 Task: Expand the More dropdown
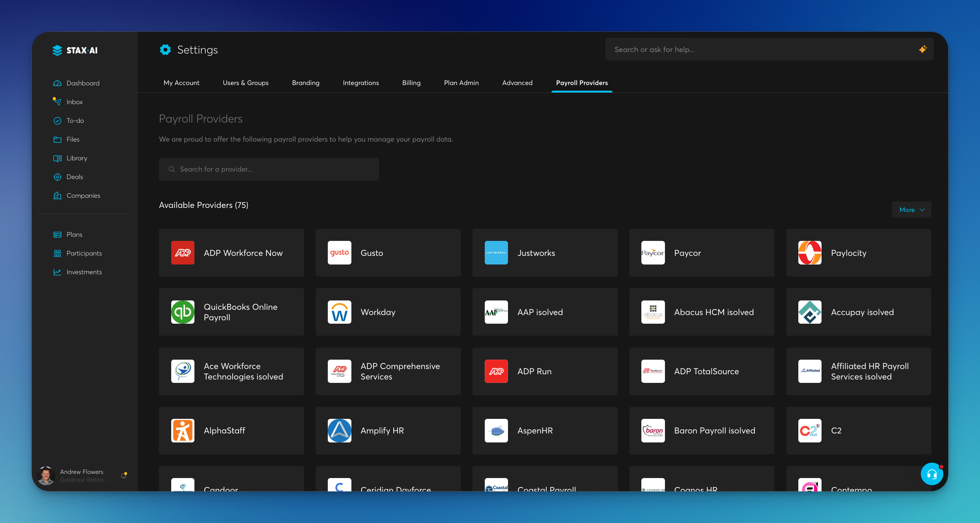pos(911,210)
